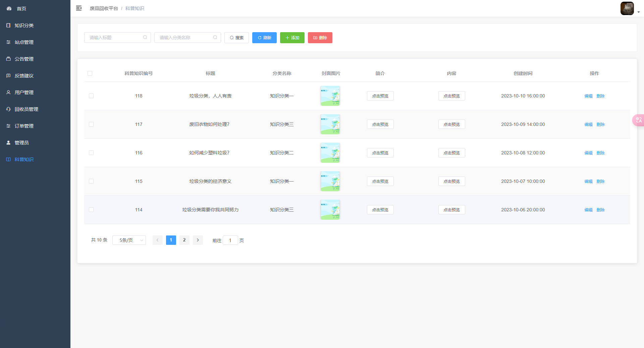Click the previous page arrow
644x348 pixels.
157,240
